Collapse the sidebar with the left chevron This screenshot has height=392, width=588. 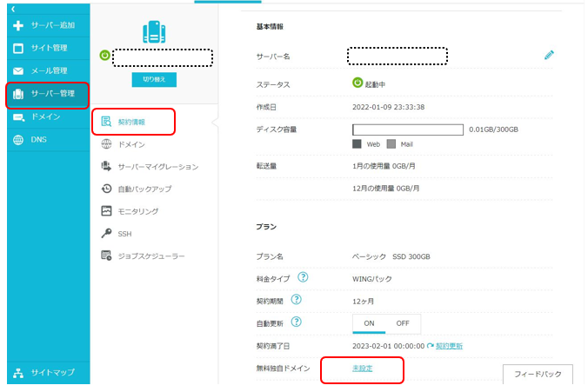click(x=13, y=9)
